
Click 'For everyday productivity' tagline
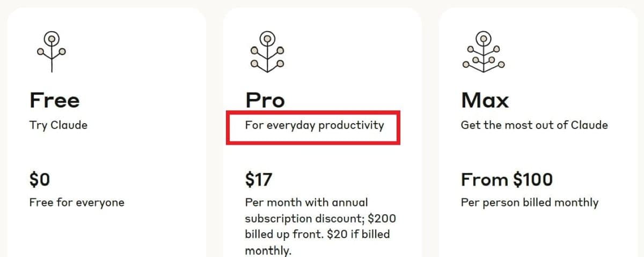click(314, 125)
